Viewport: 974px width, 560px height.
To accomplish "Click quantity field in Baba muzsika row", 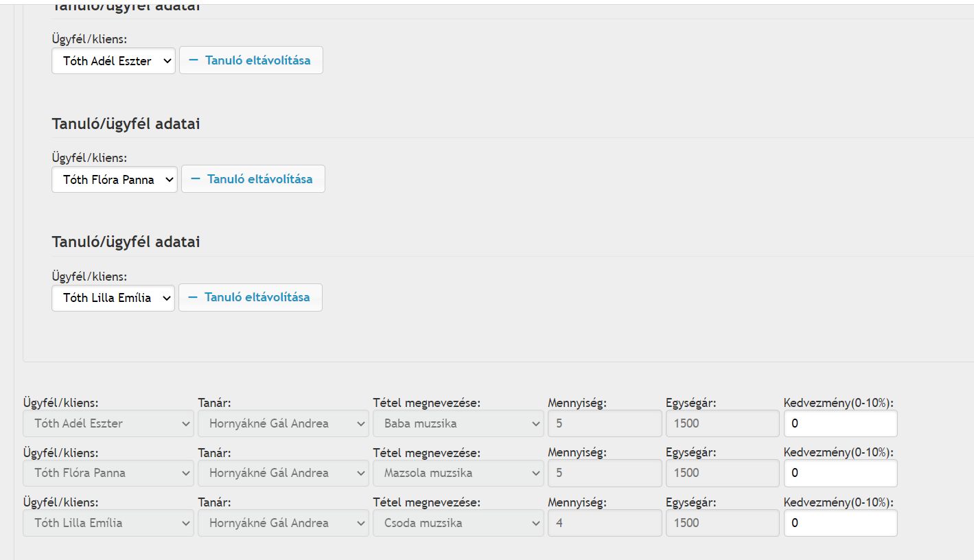I will pos(604,423).
